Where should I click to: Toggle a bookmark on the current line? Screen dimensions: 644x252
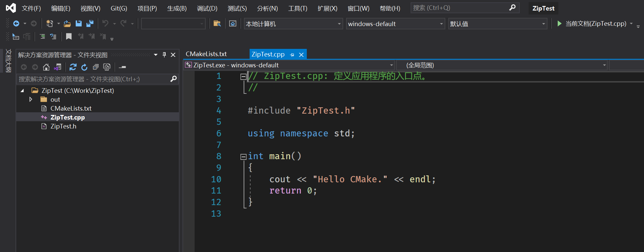[x=69, y=36]
